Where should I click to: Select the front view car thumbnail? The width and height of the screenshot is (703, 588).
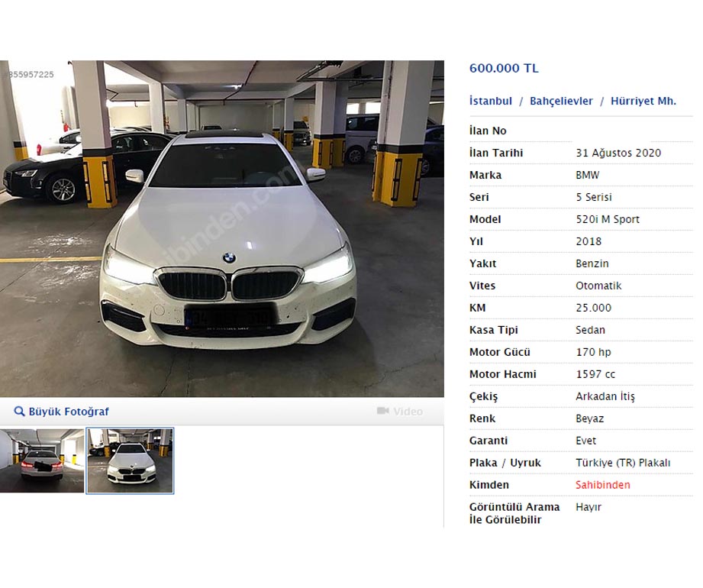[130, 460]
